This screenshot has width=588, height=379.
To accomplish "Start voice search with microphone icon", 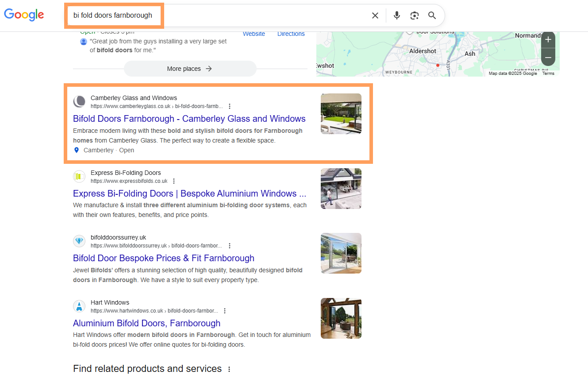I will click(x=397, y=15).
